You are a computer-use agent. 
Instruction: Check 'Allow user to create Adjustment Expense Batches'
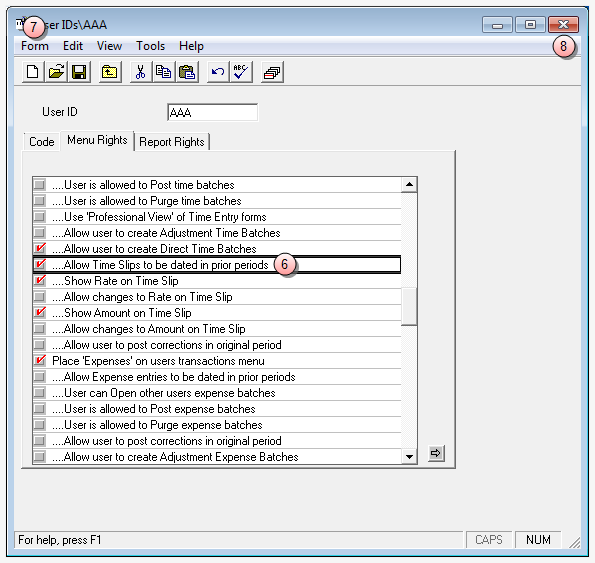click(39, 457)
